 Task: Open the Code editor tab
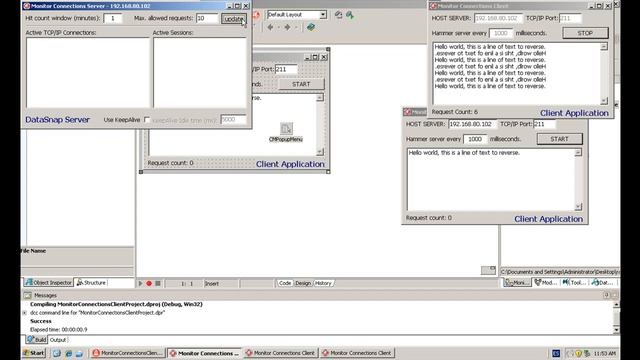click(x=285, y=283)
